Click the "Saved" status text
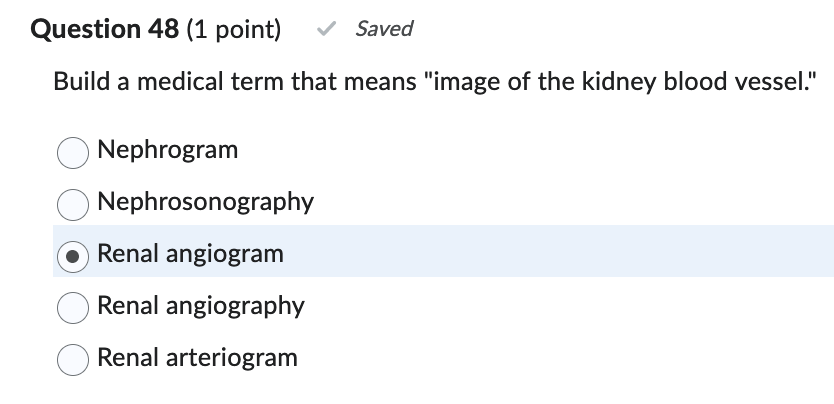The width and height of the screenshot is (834, 404). tap(384, 29)
